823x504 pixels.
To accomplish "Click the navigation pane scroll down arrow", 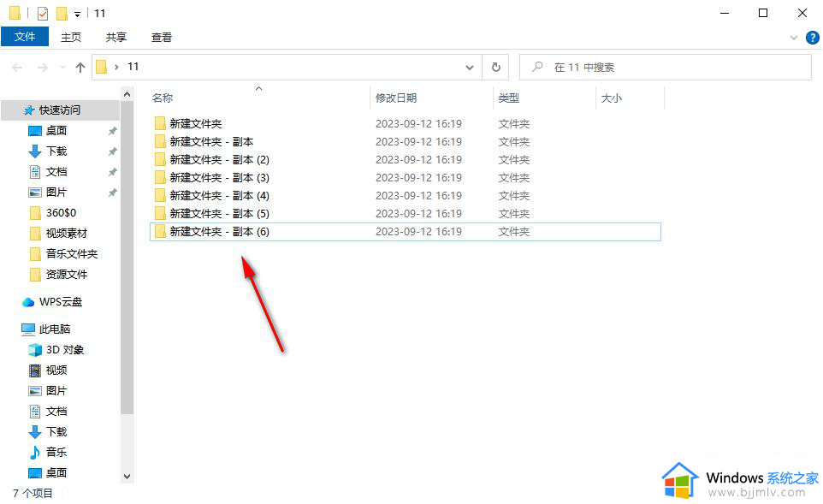I will [x=127, y=476].
